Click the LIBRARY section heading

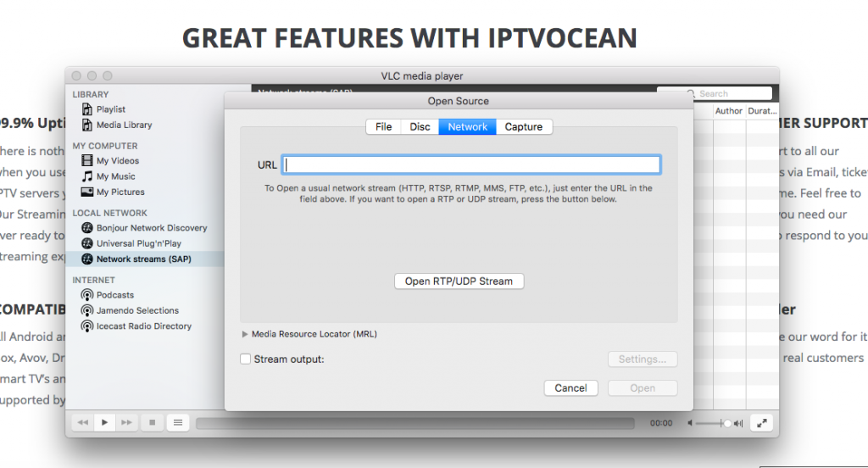[x=90, y=94]
